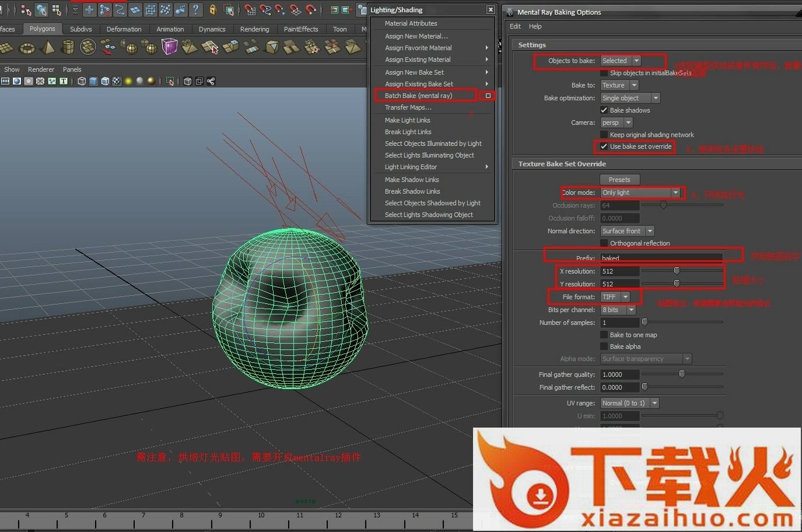The height and width of the screenshot is (532, 802).
Task: Toggle the handles selection mask icon
Action: click(89, 9)
